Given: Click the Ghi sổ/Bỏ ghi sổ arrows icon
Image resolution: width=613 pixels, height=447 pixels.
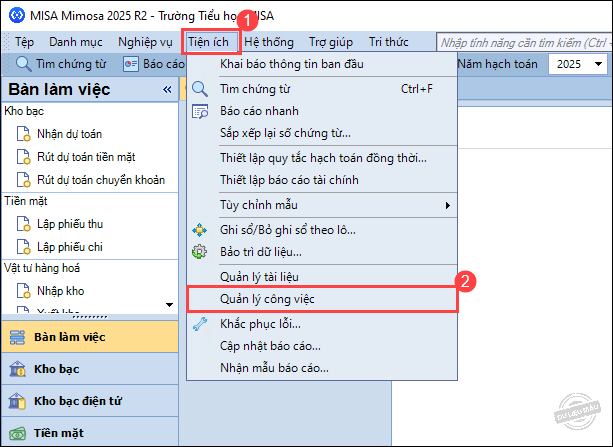Looking at the screenshot, I should (x=199, y=230).
